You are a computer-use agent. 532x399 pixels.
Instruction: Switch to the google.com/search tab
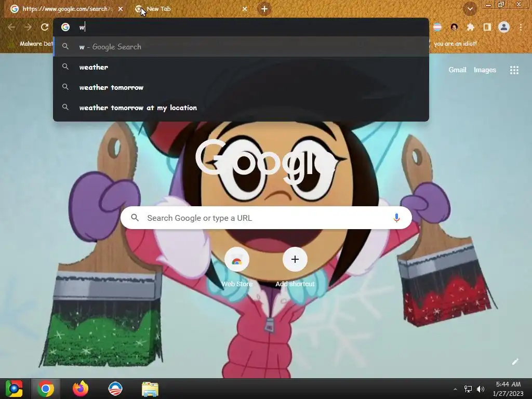(x=66, y=9)
